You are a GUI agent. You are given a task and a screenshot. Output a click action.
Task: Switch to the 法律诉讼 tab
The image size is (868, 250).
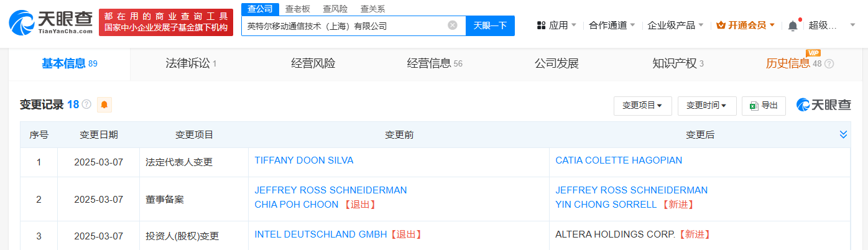click(191, 63)
